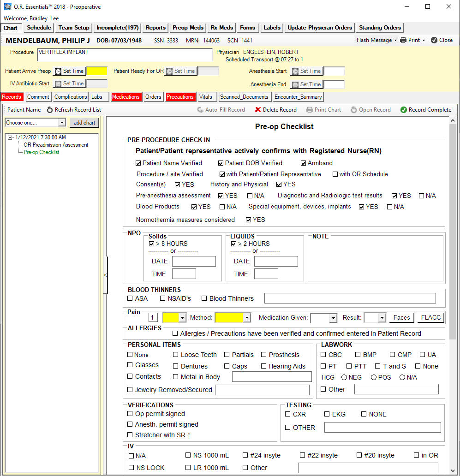The width and height of the screenshot is (460, 476).
Task: Check the CBC labwork box
Action: (323, 355)
